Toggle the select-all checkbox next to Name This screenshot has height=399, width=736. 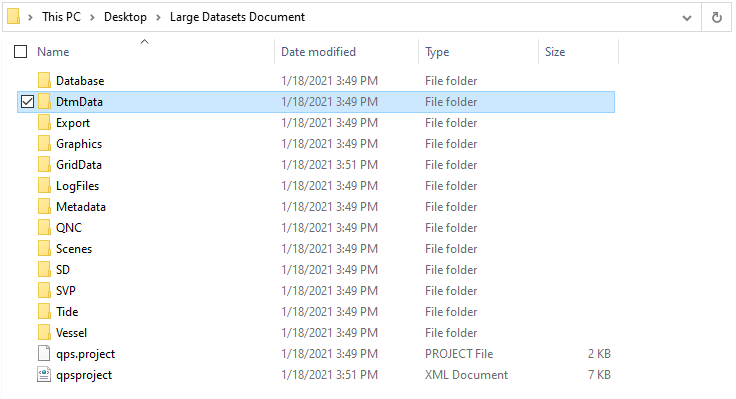pyautogui.click(x=21, y=52)
